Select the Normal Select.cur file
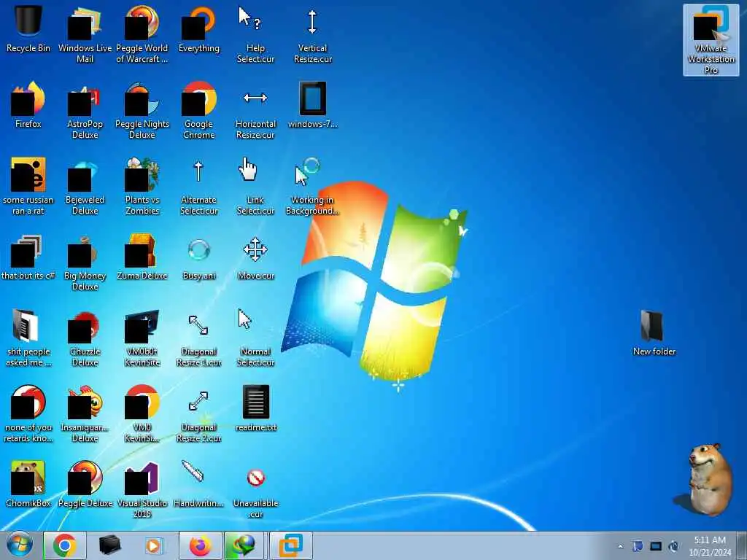 (x=255, y=338)
